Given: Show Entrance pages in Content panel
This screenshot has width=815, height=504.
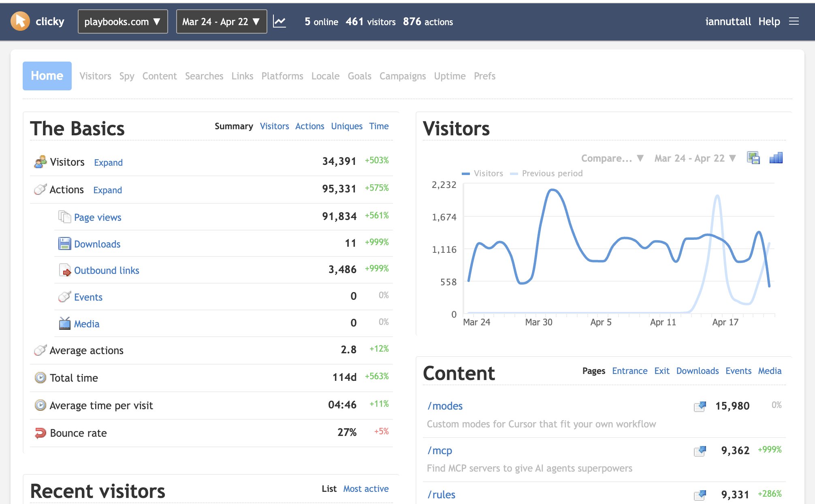Looking at the screenshot, I should coord(629,371).
